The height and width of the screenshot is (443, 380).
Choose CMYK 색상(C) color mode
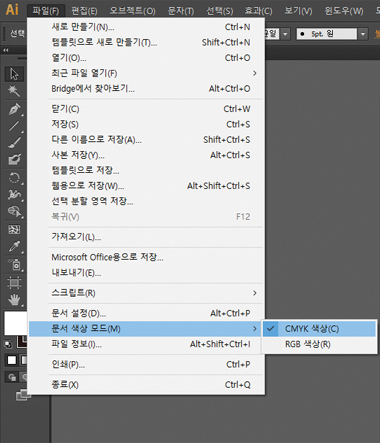tap(320, 329)
